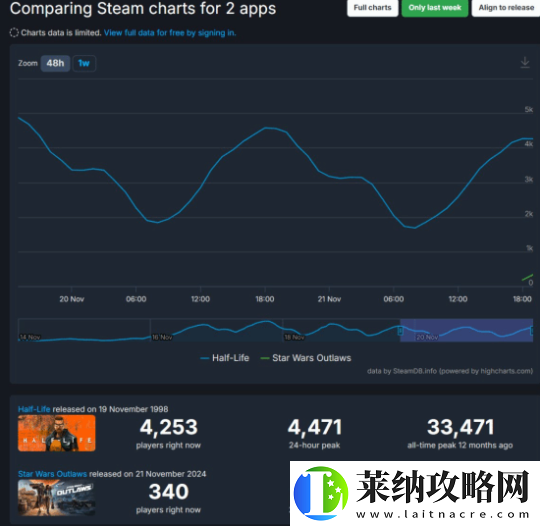Open the chart download menu icon

(x=525, y=62)
